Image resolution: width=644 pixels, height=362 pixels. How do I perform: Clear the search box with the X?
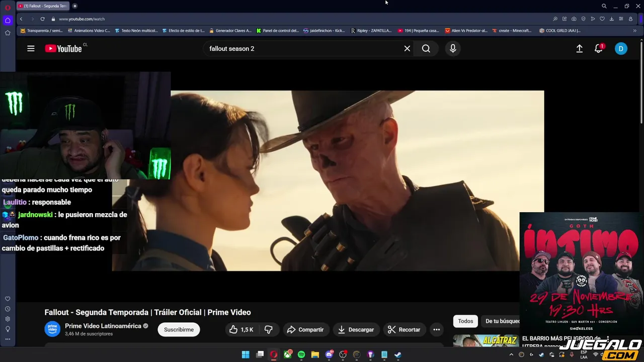[407, 48]
